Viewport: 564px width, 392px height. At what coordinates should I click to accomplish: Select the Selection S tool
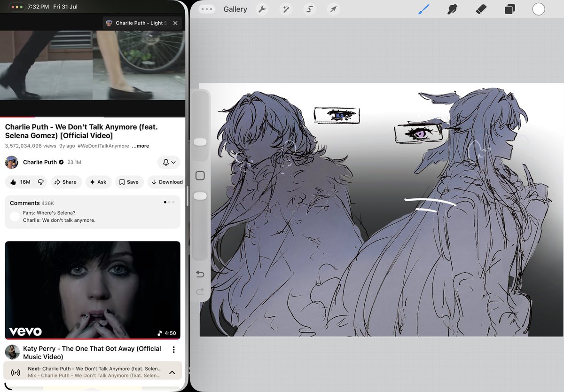click(309, 9)
